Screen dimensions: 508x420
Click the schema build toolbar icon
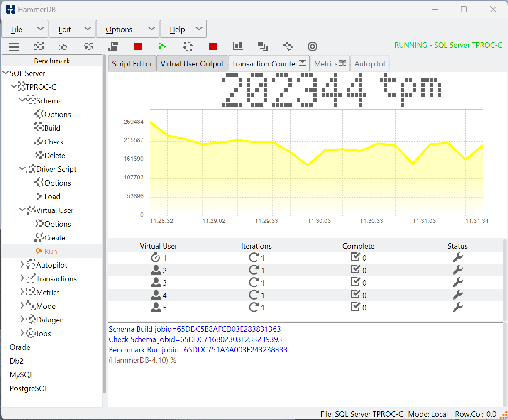(39, 46)
